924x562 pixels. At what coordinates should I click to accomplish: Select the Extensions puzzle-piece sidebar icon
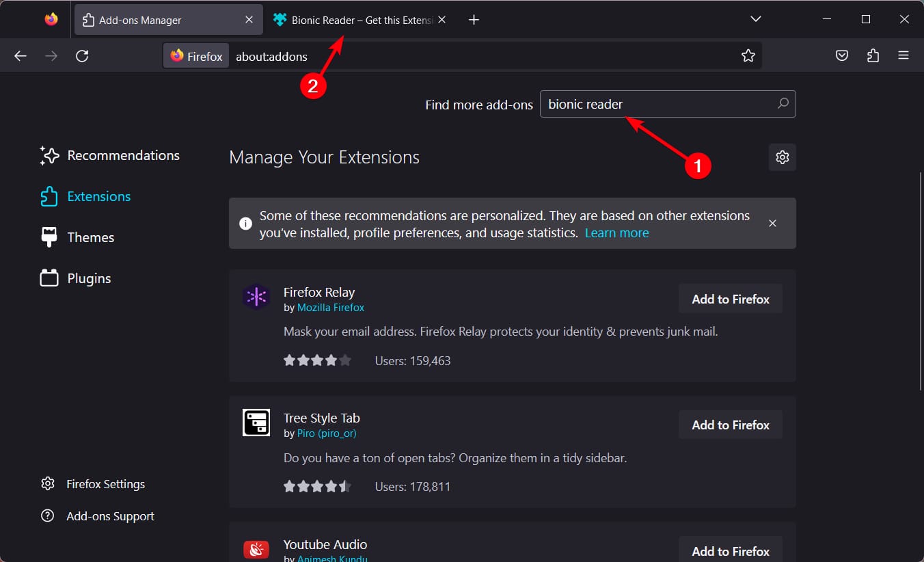click(x=49, y=196)
